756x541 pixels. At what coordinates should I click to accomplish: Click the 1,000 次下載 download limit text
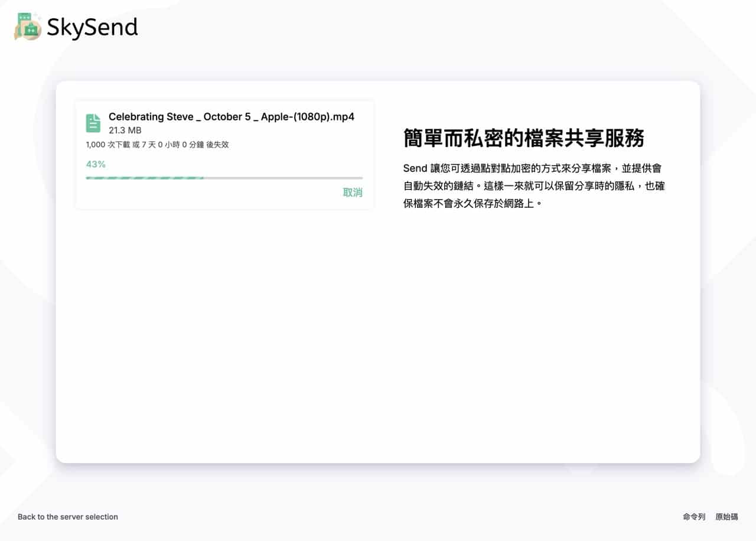point(108,145)
